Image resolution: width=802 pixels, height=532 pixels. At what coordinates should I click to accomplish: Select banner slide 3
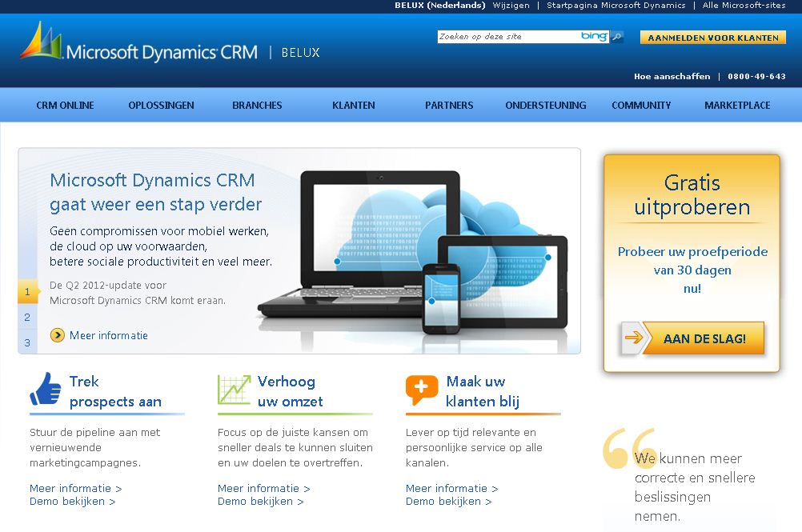coord(28,342)
